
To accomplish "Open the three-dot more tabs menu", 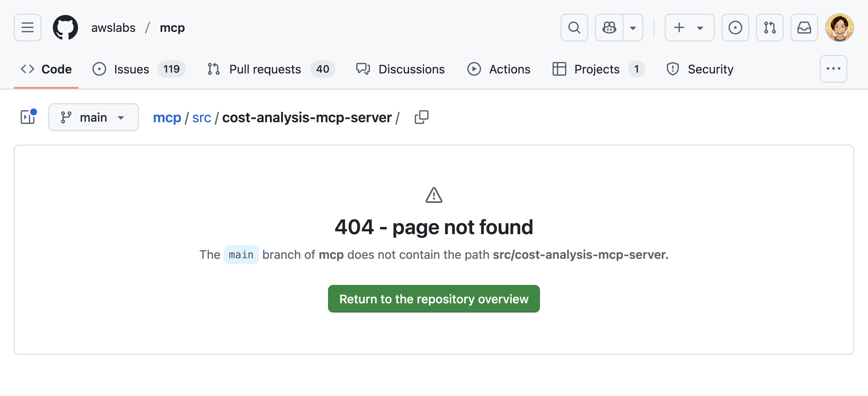I will pyautogui.click(x=833, y=69).
